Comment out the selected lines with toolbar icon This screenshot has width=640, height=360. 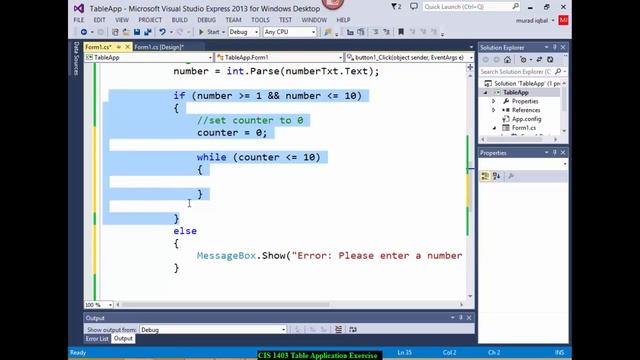pos(376,32)
